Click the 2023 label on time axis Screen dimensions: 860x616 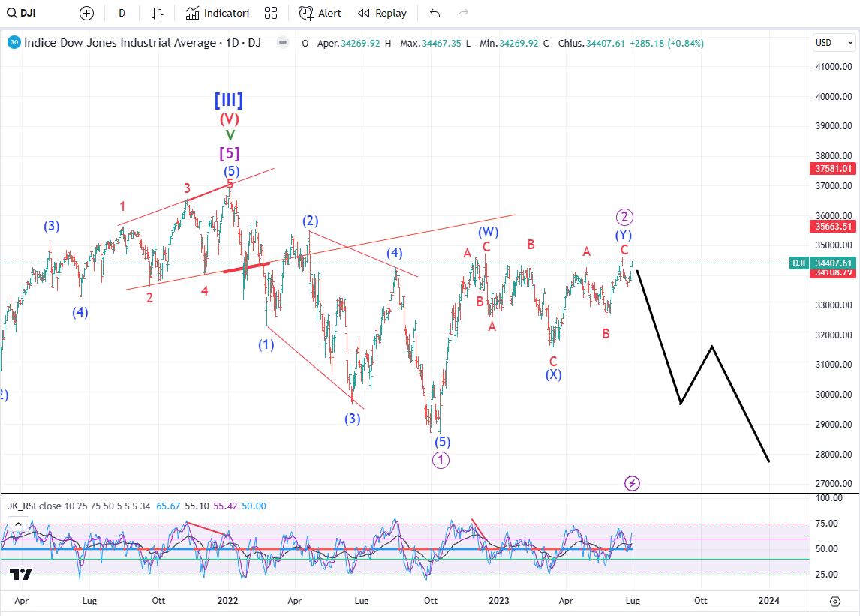coord(498,601)
